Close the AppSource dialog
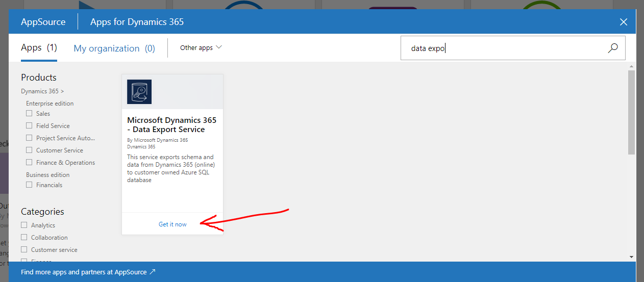644x282 pixels. click(x=624, y=22)
